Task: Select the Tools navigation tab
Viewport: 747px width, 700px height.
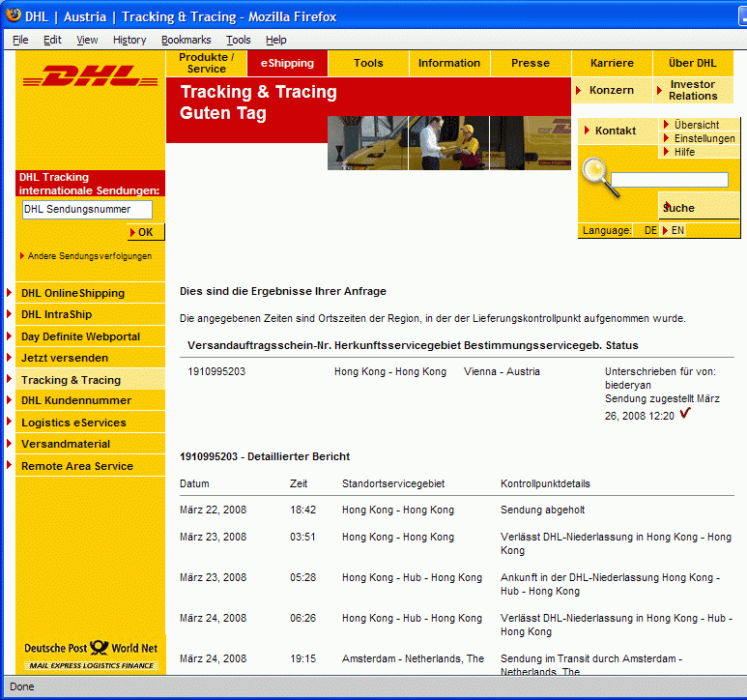Action: point(368,63)
